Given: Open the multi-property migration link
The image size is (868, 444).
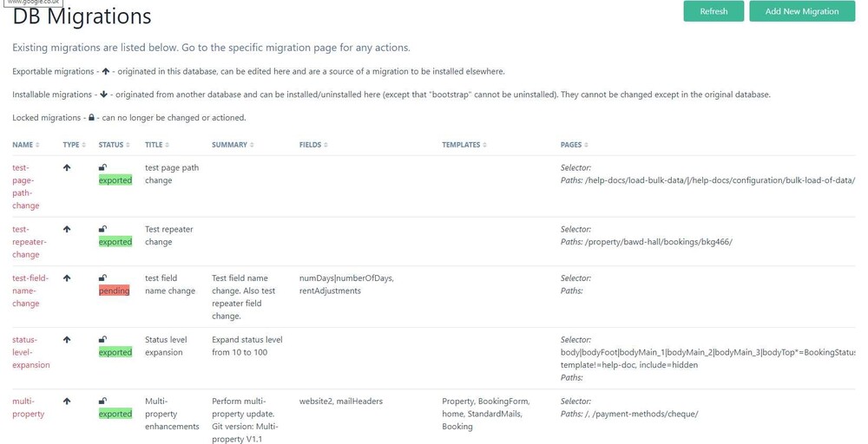Looking at the screenshot, I should [x=29, y=408].
